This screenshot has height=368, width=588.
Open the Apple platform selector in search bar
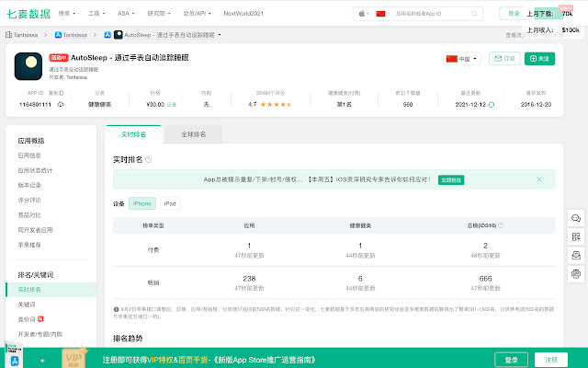pos(364,14)
